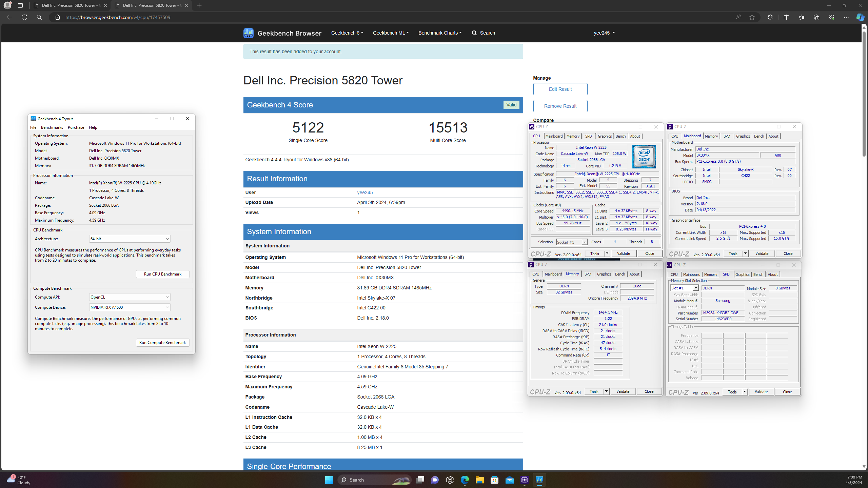Click the Geekbench Browser logo icon
This screenshot has width=868, height=488.
[248, 33]
